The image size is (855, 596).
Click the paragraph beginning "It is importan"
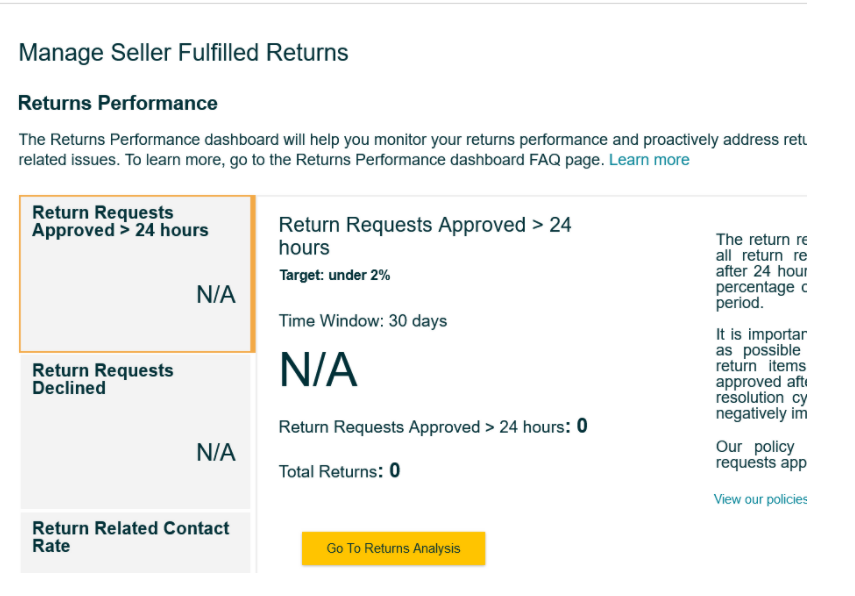tap(761, 374)
